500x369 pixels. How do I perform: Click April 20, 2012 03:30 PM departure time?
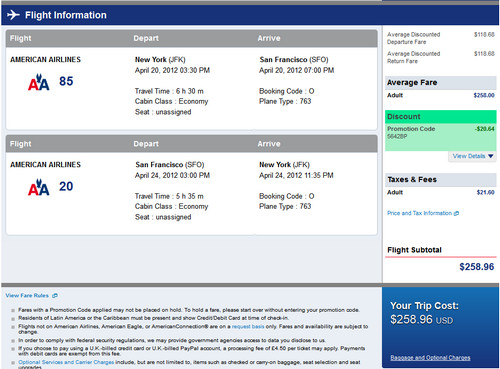tap(172, 70)
